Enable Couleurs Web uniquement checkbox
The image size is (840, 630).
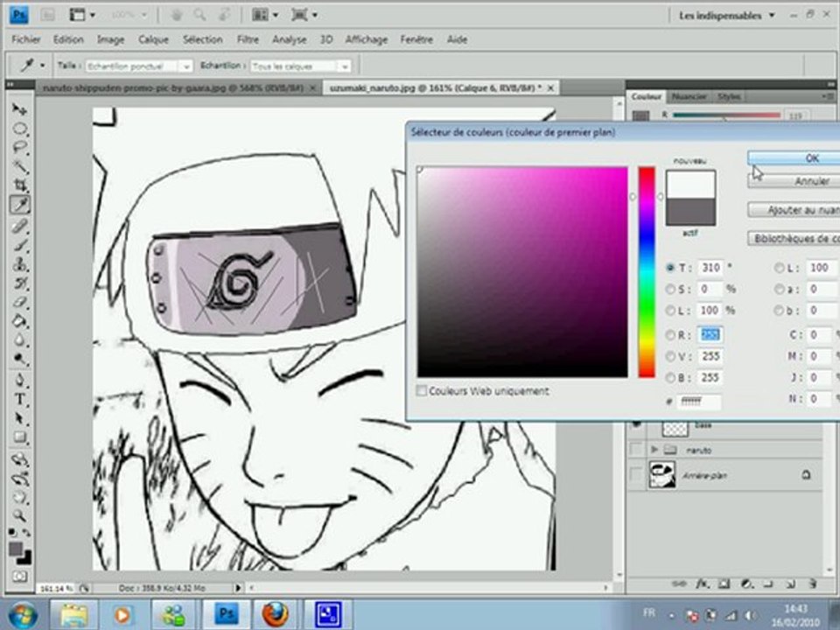(x=422, y=391)
